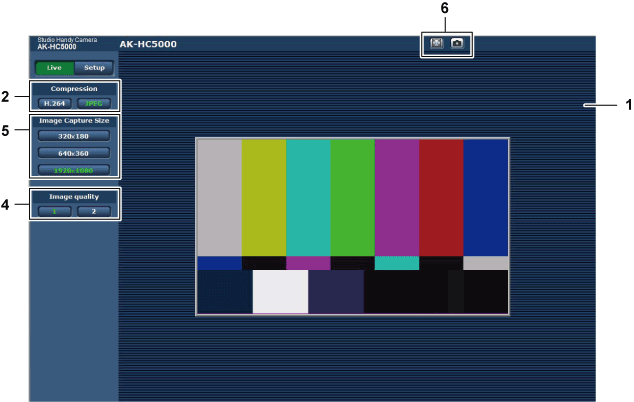
Task: Click the Image quality heading
Action: point(74,197)
